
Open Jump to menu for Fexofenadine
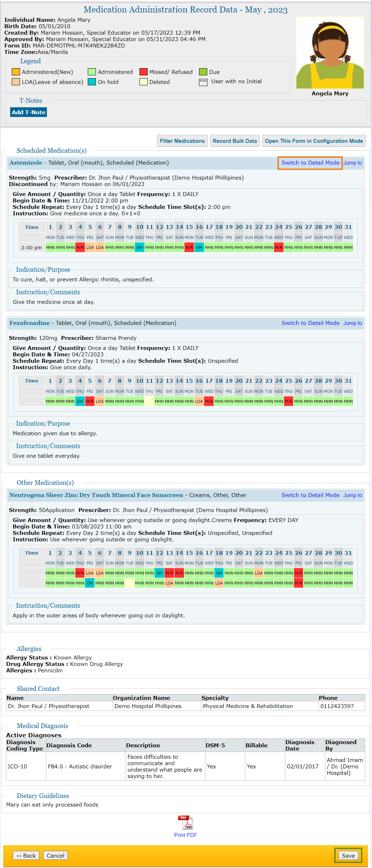(x=352, y=323)
